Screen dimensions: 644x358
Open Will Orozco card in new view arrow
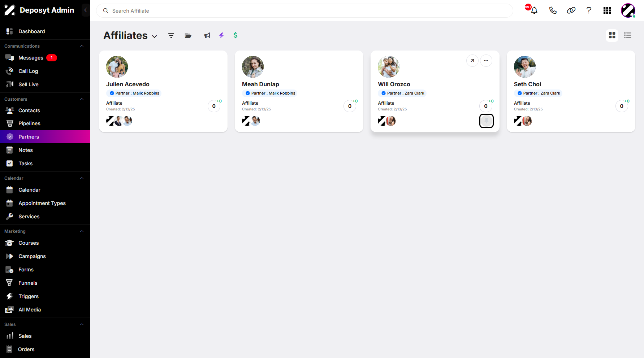(x=472, y=61)
